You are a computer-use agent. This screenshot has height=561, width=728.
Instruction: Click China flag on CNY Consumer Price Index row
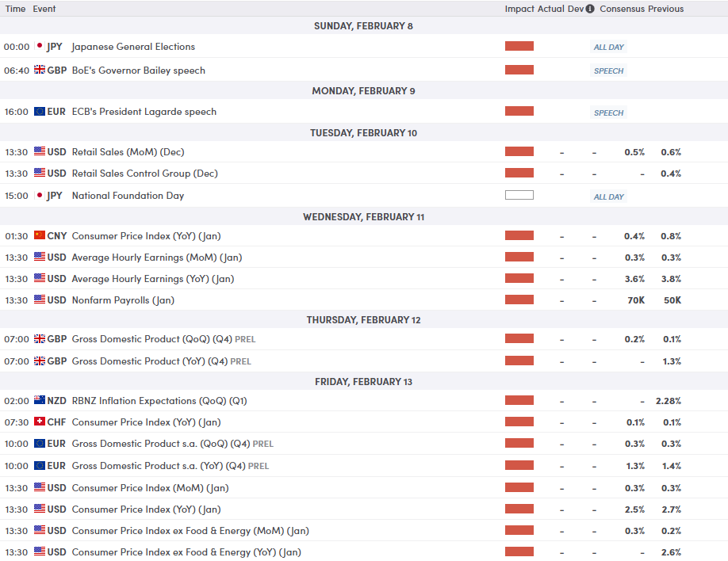pos(40,235)
